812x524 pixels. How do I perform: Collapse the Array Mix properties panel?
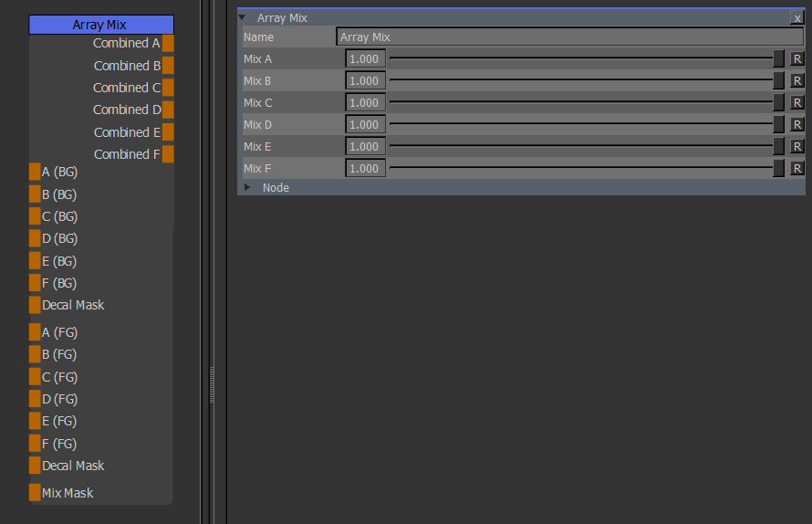pos(243,17)
